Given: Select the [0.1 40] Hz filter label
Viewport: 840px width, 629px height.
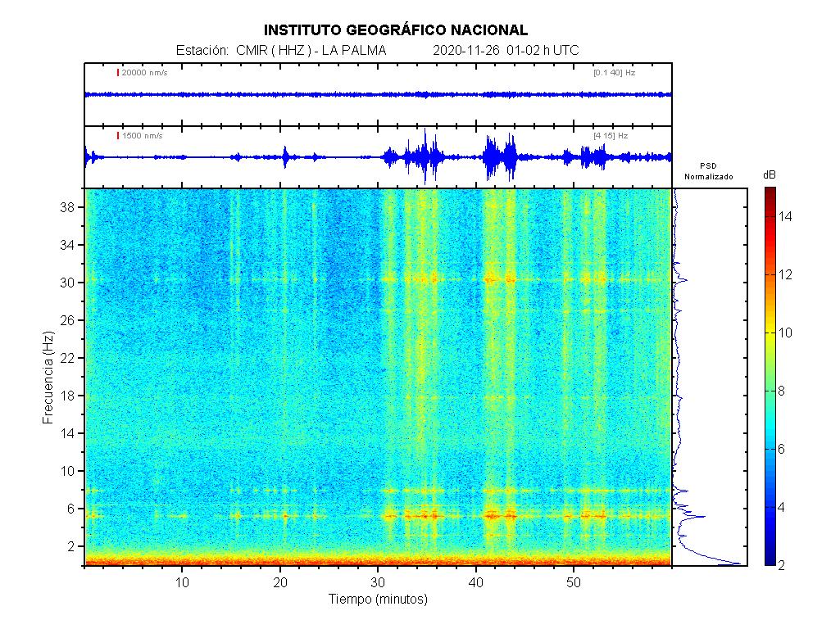Looking at the screenshot, I should click(x=614, y=73).
